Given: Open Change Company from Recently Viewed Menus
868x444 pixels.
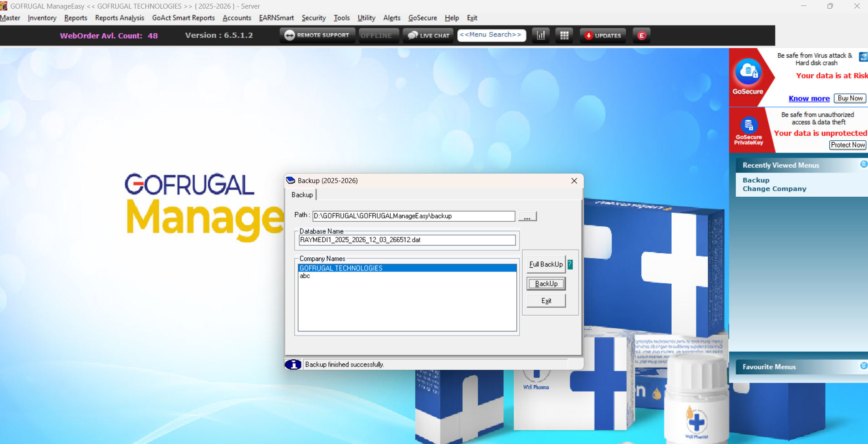Looking at the screenshot, I should point(774,189).
